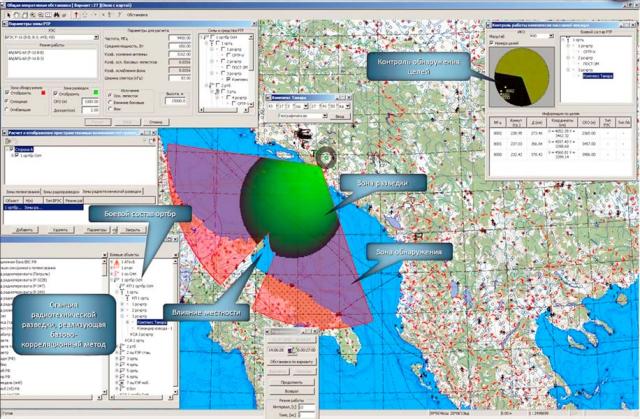Click the Обстановка item in the main toolbar

coord(138,15)
